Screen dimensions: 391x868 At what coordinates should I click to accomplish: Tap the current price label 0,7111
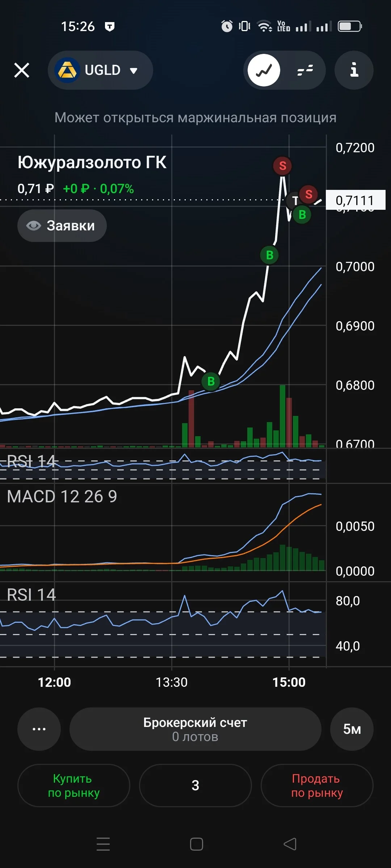[x=356, y=200]
